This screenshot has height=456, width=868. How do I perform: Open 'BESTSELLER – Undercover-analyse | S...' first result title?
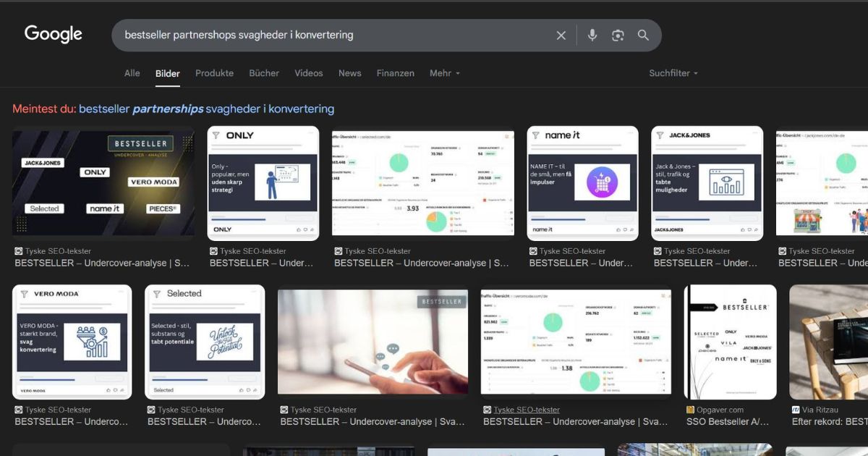pos(102,263)
